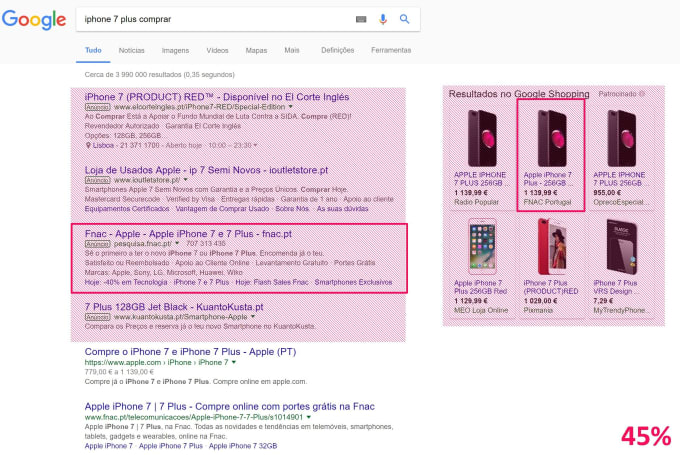Click Vantagem de Comprar Usado sitelink
Screen dimensions: 680x455
tap(222, 209)
